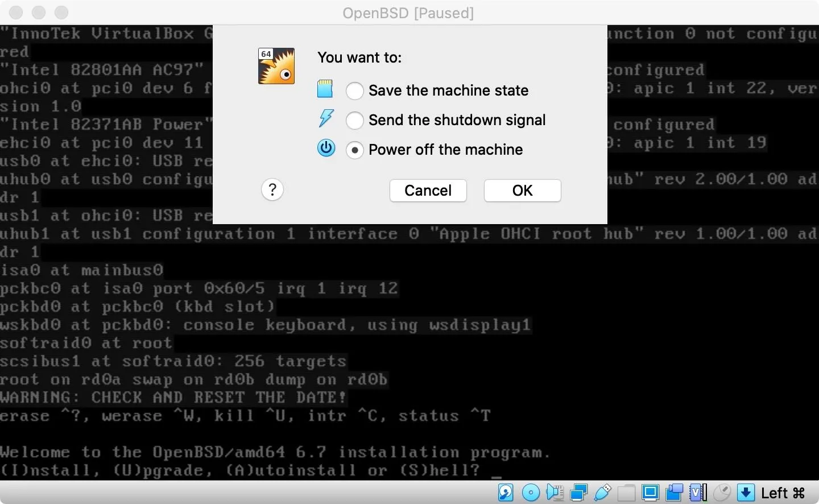Open recording indicator in status bar

(675, 493)
